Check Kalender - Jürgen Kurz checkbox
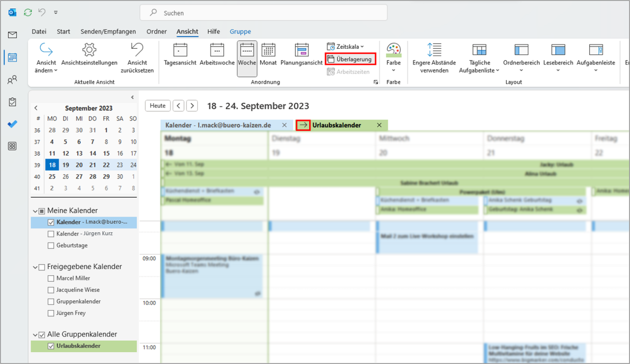The height and width of the screenshot is (364, 630). [x=51, y=234]
